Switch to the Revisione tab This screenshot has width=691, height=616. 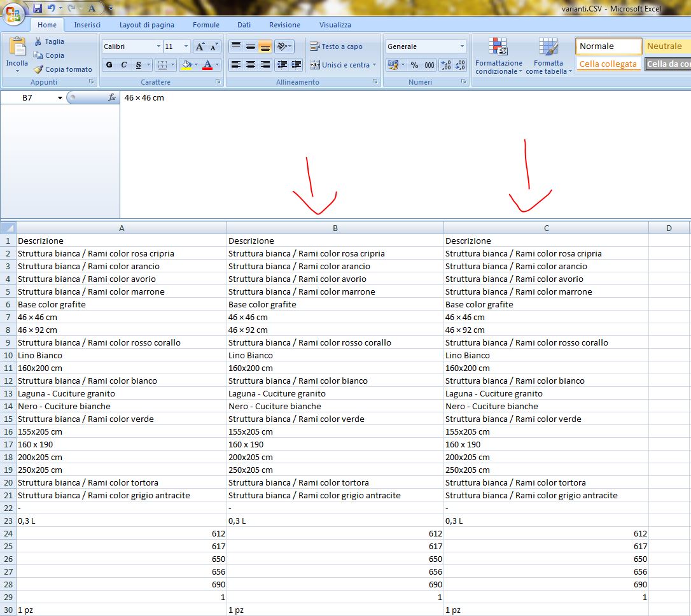(x=284, y=25)
